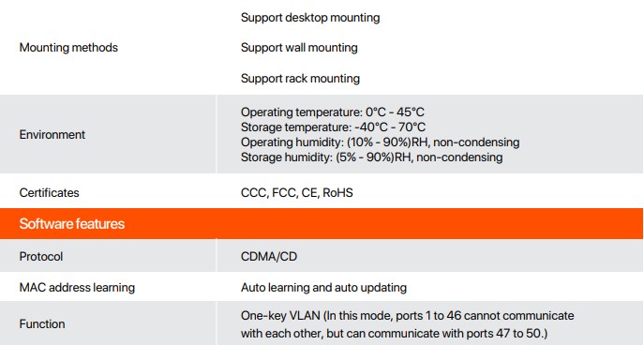Select the Support desktop mounting text
The image size is (644, 345).
coord(310,18)
